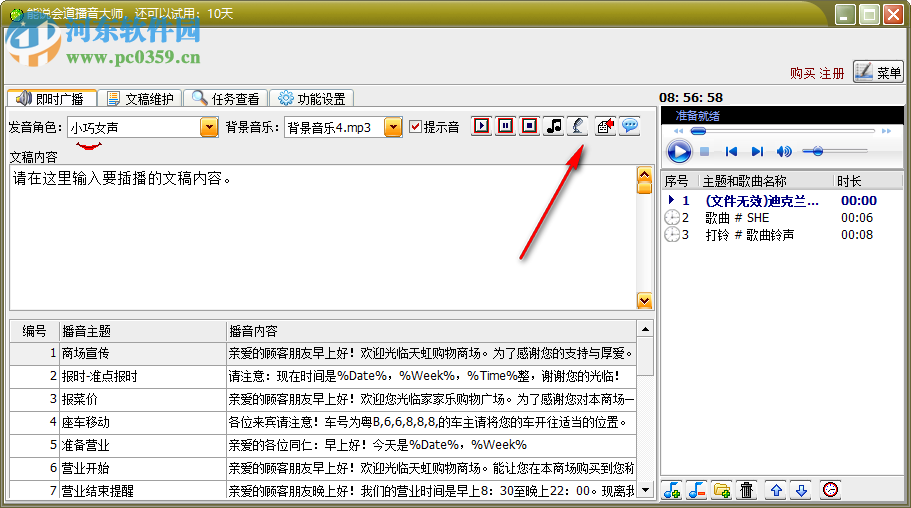The height and width of the screenshot is (508, 911).
Task: Delete with the trash can icon
Action: tap(747, 490)
